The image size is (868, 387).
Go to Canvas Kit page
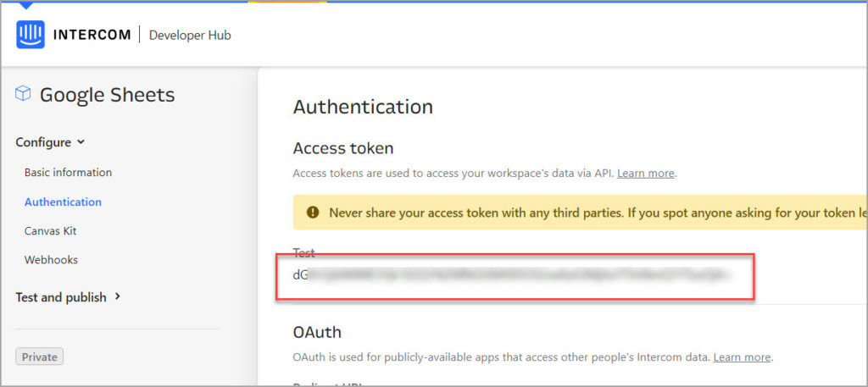click(51, 230)
